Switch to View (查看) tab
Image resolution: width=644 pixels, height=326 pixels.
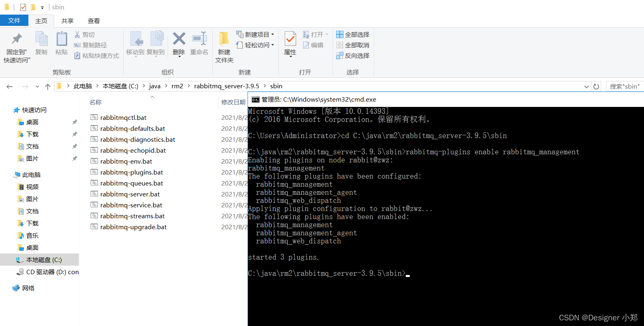point(94,21)
